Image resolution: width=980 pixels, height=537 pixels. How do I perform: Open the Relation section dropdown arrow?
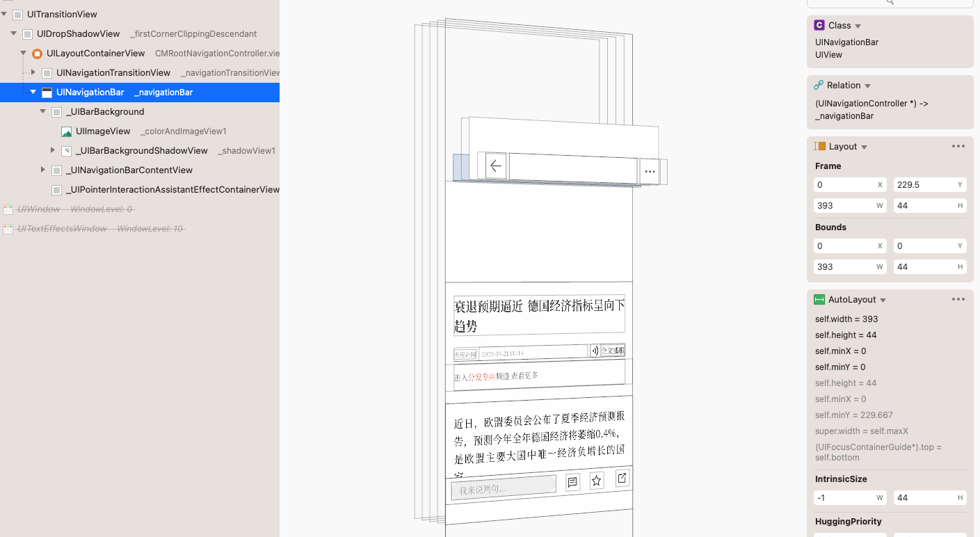867,86
